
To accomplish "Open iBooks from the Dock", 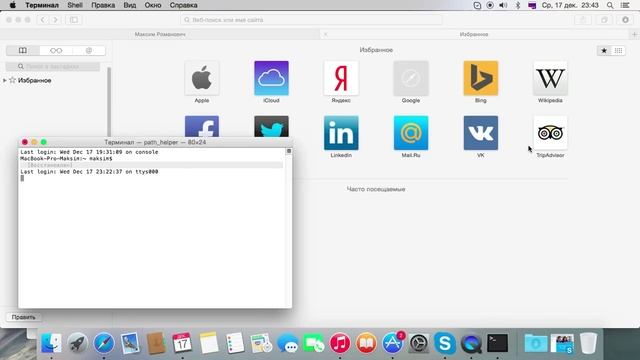I will [366, 343].
